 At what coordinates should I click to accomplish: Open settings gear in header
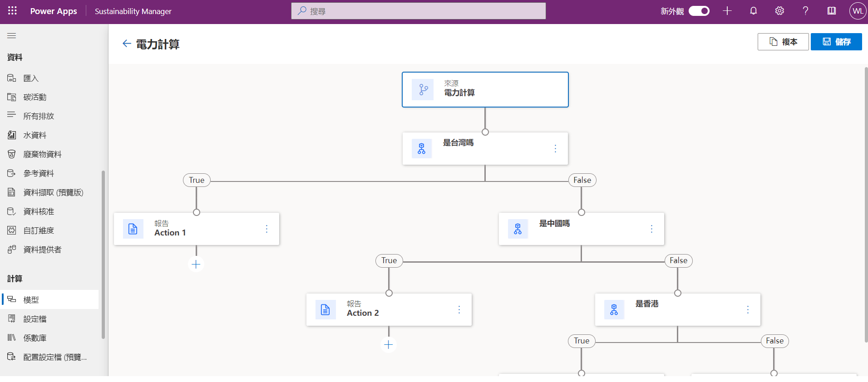[779, 11]
